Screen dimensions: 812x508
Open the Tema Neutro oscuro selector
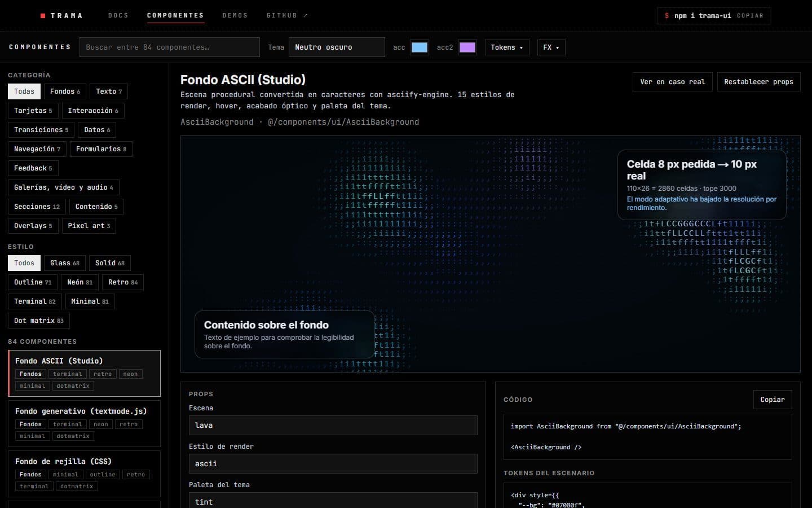(337, 47)
